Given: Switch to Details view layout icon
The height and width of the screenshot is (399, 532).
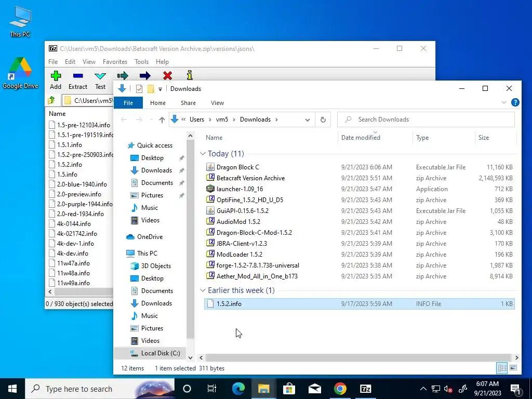Looking at the screenshot, I should coord(502,368).
